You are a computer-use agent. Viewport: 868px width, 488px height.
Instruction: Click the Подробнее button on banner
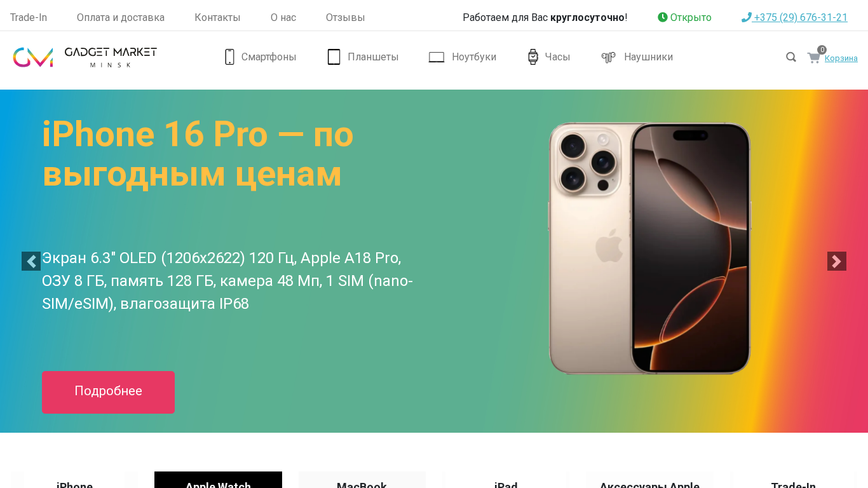click(x=108, y=392)
